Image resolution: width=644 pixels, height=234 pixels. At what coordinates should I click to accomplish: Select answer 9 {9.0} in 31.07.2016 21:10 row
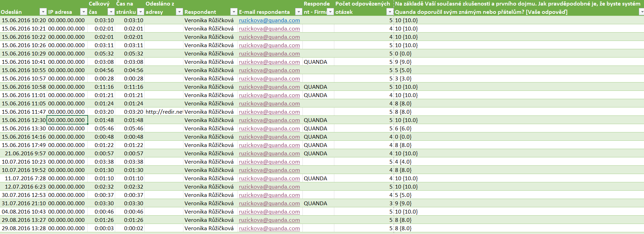[519, 203]
